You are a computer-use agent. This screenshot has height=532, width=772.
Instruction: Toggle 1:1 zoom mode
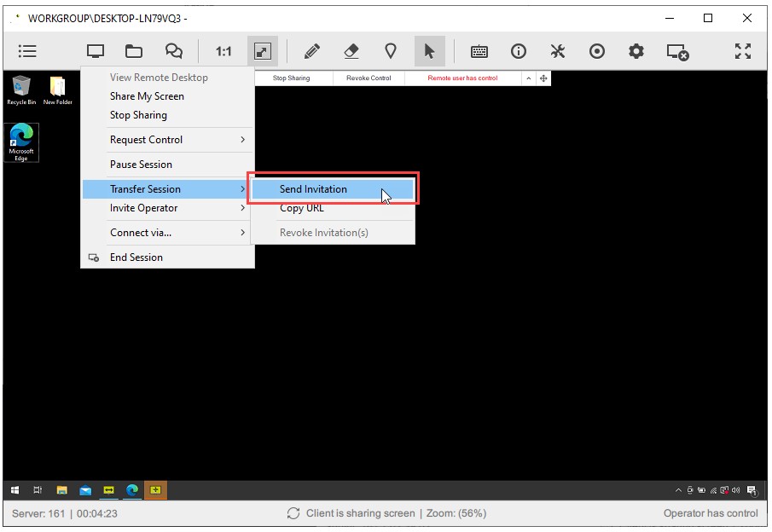223,51
